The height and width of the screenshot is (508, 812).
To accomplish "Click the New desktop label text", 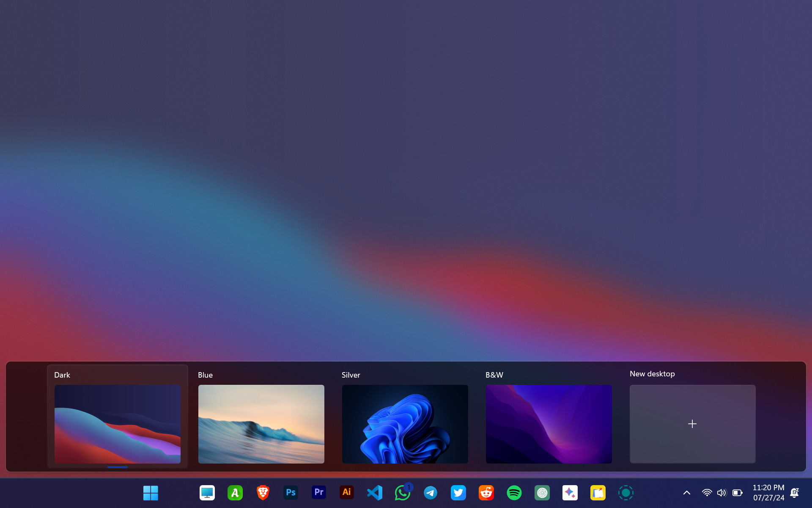I will [652, 374].
